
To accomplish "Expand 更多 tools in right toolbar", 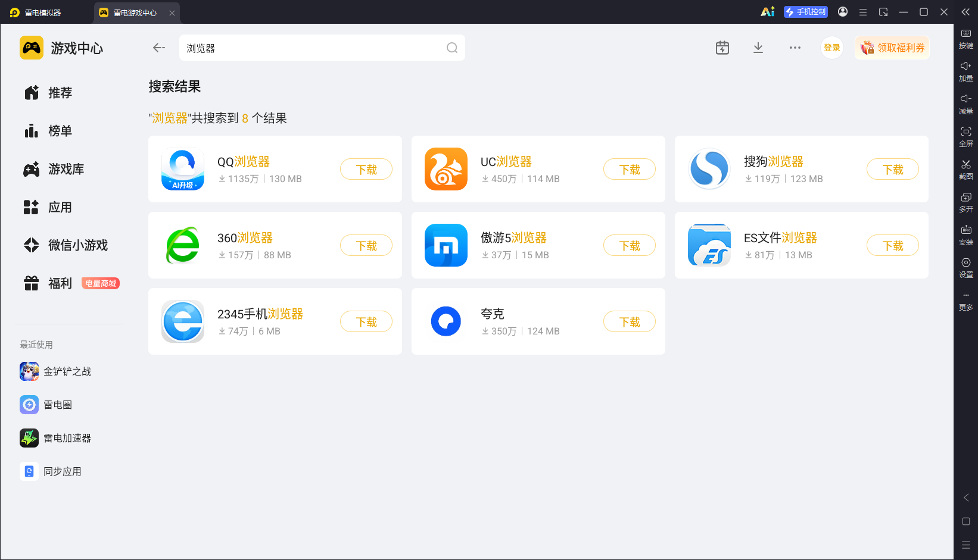I will (x=966, y=302).
